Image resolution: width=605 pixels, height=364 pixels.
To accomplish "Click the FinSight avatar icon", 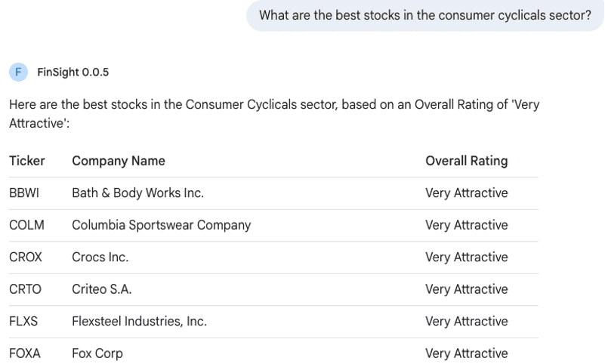I will coord(18,72).
